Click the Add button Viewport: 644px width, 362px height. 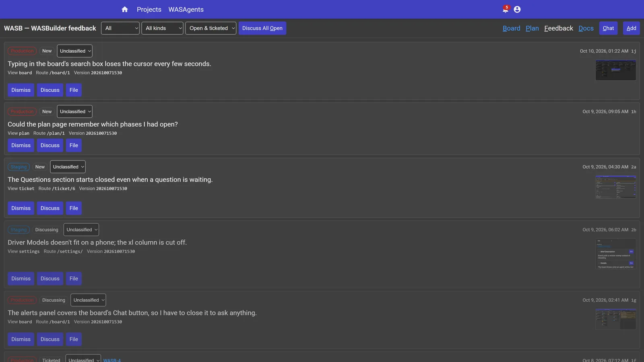(632, 28)
